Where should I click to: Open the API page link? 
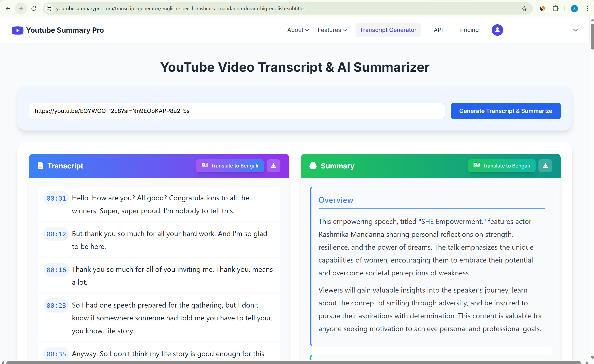(438, 30)
